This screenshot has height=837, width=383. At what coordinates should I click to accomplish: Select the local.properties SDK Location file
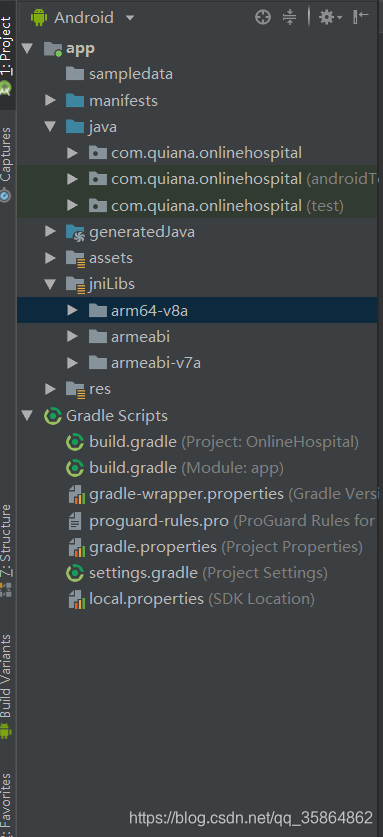point(192,599)
